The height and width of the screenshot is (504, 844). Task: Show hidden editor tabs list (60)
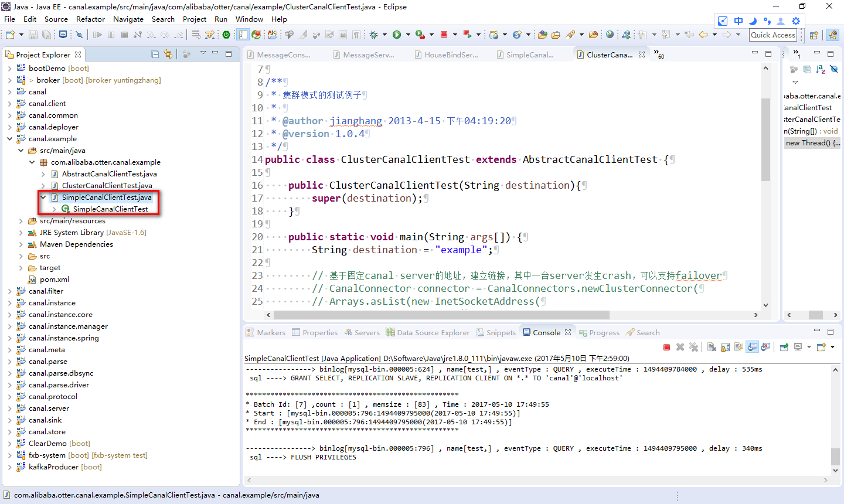tap(659, 55)
